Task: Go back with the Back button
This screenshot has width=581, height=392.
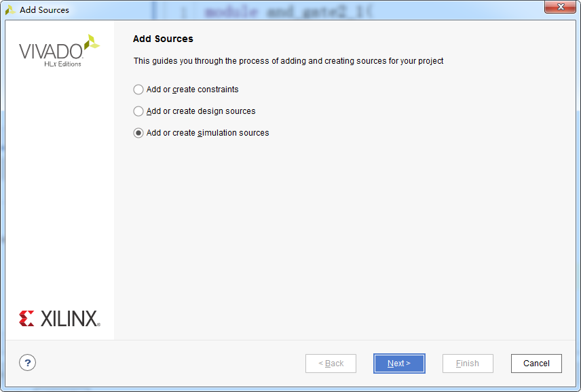Action: coord(331,364)
